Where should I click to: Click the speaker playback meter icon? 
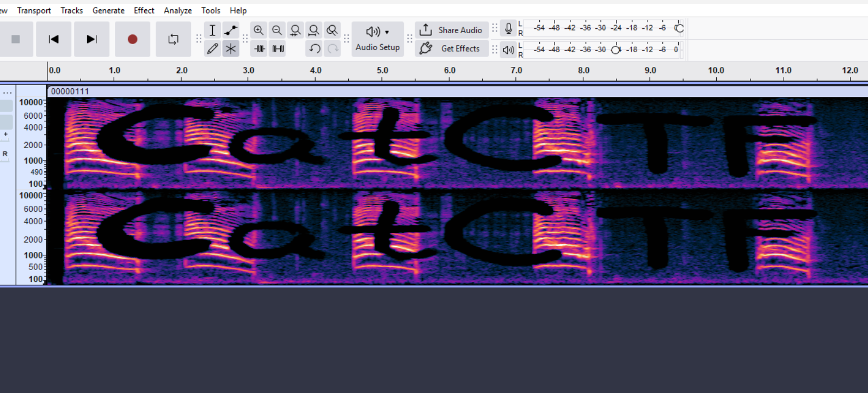click(508, 50)
